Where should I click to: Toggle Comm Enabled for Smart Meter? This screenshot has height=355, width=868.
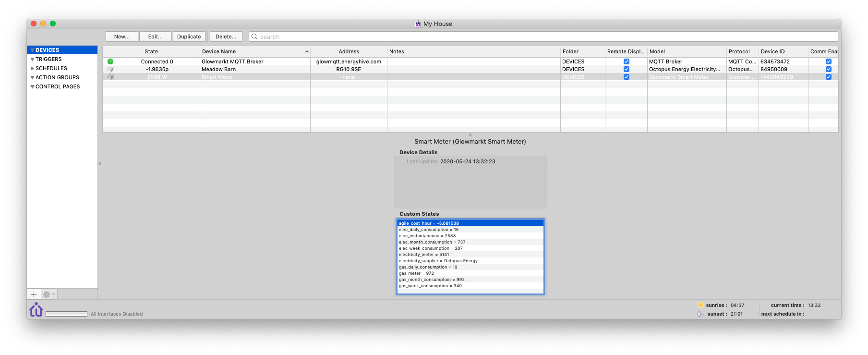tap(828, 77)
